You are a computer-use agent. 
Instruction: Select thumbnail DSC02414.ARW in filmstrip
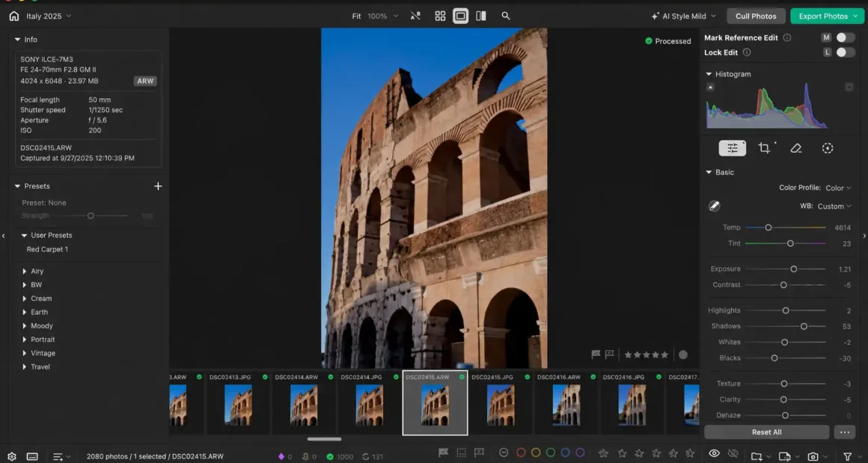pos(303,402)
